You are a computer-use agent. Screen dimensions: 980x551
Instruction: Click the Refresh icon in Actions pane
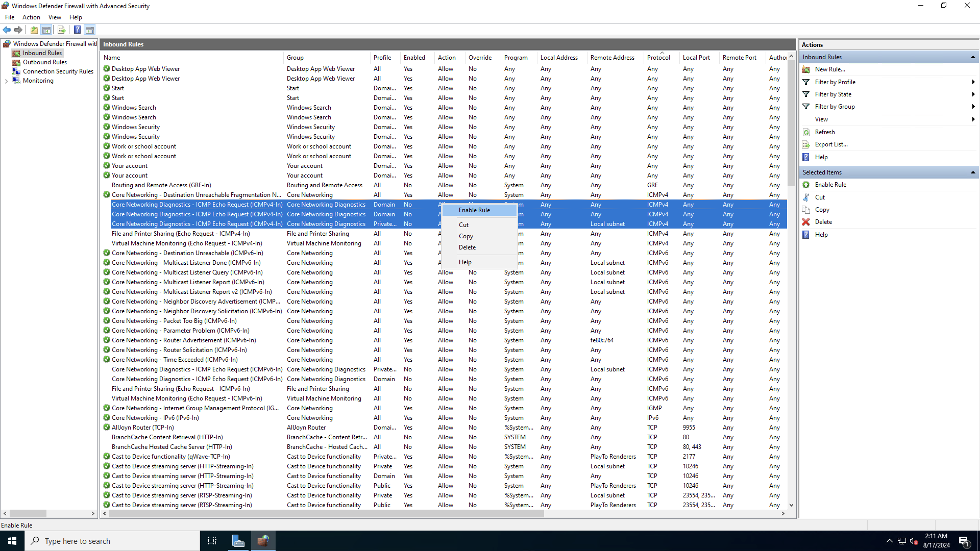[x=806, y=132]
